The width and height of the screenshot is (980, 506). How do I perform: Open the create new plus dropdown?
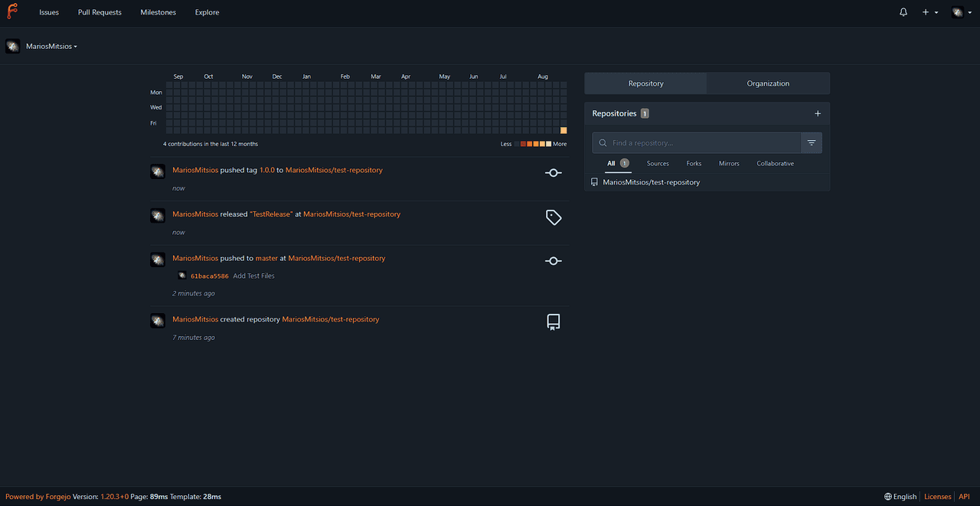tap(929, 12)
